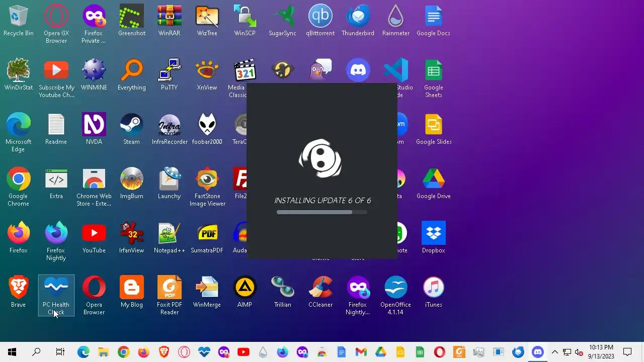This screenshot has height=362, width=644.
Task: Click the Chrome Web Store extensions shortcut
Action: [x=94, y=187]
